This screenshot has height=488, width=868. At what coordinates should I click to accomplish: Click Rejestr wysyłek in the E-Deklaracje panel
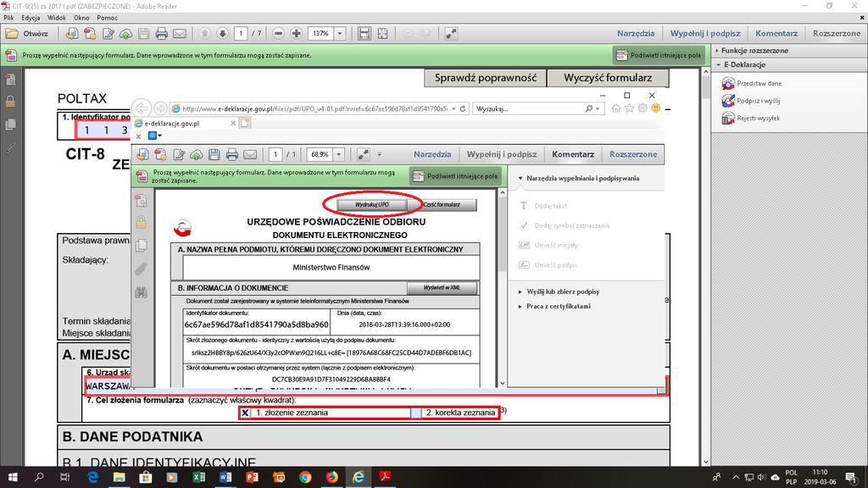[751, 118]
